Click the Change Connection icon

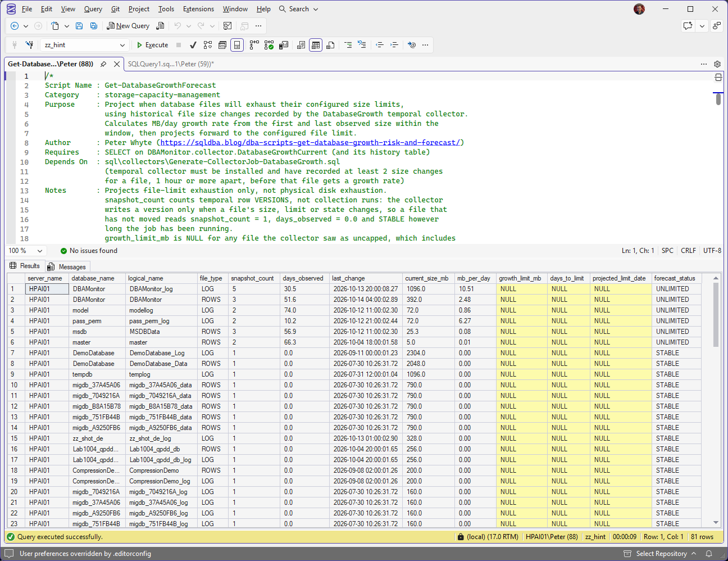coord(29,45)
